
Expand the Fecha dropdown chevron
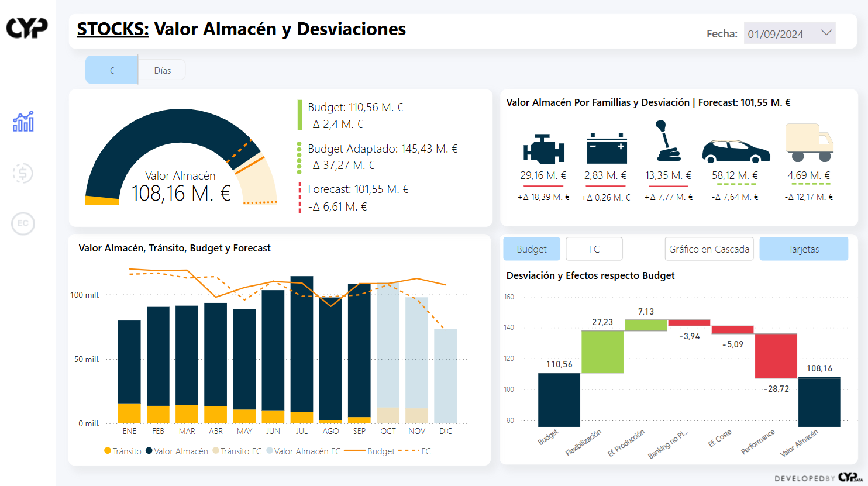tap(826, 33)
